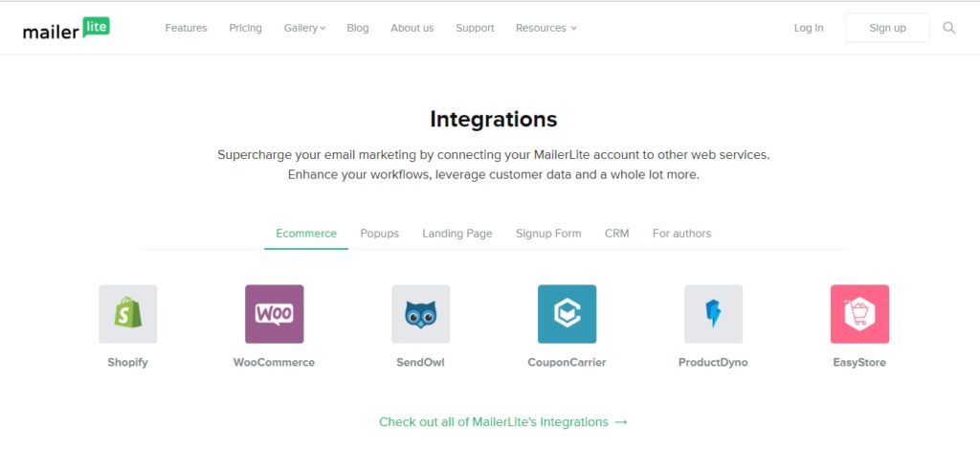Click the CouponCarrier integration icon
This screenshot has width=980, height=473.
(567, 314)
